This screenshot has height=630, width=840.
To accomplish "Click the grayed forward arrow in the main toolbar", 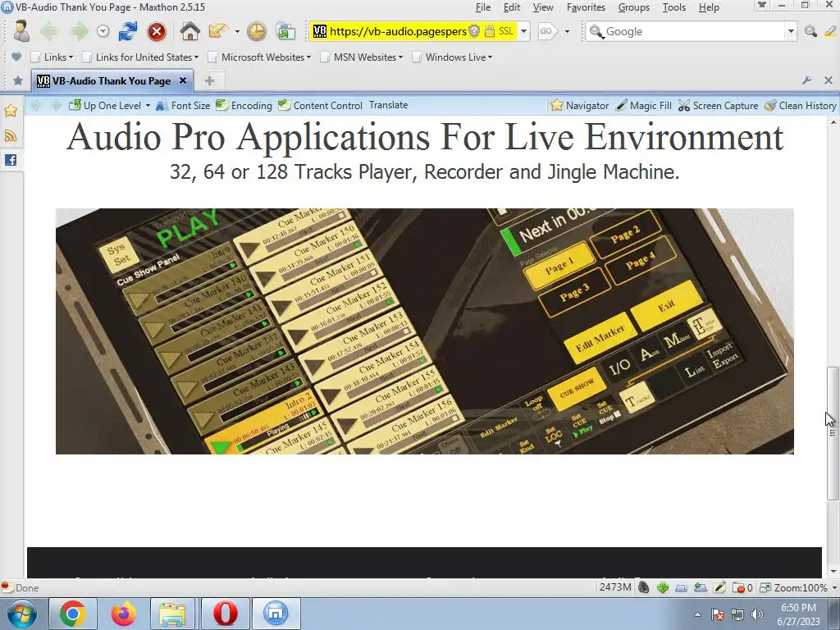I will (79, 31).
